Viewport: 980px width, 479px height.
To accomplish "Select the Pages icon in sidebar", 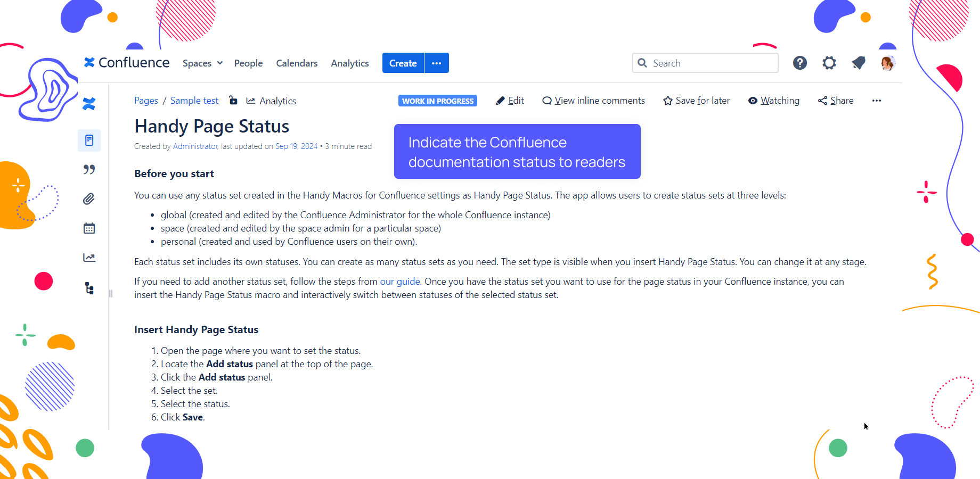I will [89, 141].
